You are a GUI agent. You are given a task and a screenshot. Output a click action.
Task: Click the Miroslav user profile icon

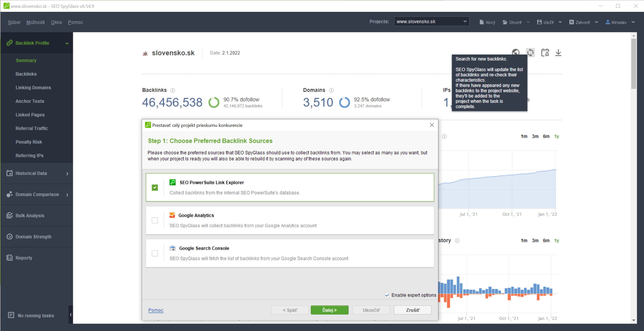click(x=607, y=22)
